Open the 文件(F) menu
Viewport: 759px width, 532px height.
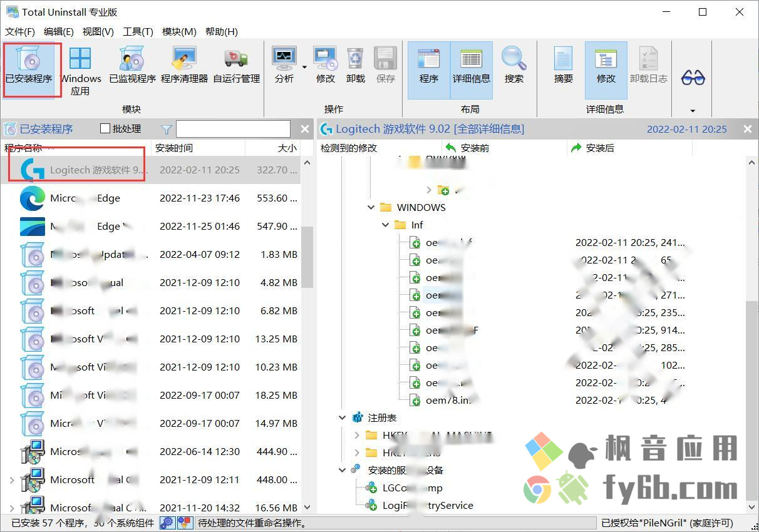coord(20,31)
